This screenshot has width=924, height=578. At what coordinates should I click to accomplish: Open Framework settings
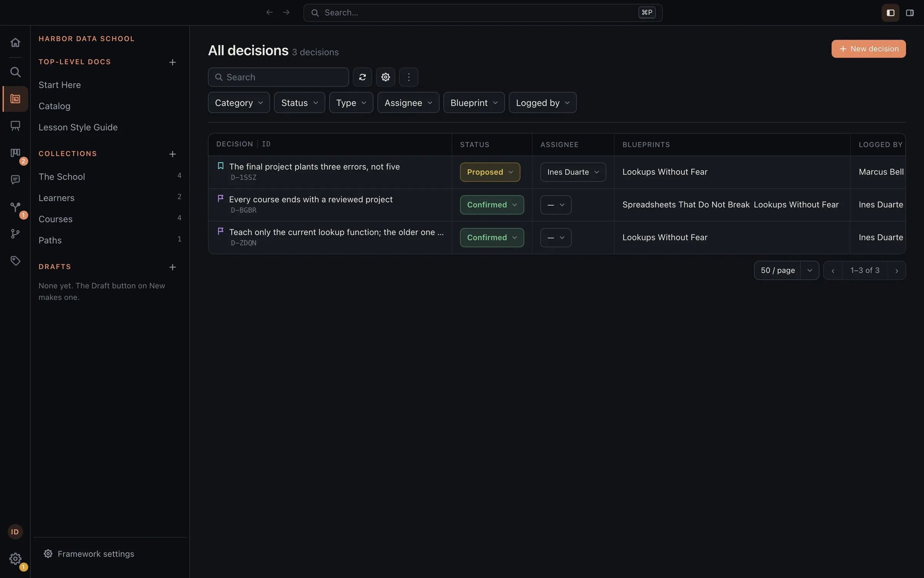coord(89,554)
